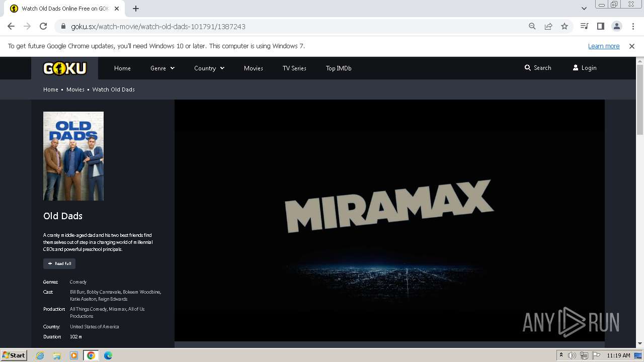Dismiss the Chrome update notification bar
Image resolution: width=644 pixels, height=362 pixels.
632,46
